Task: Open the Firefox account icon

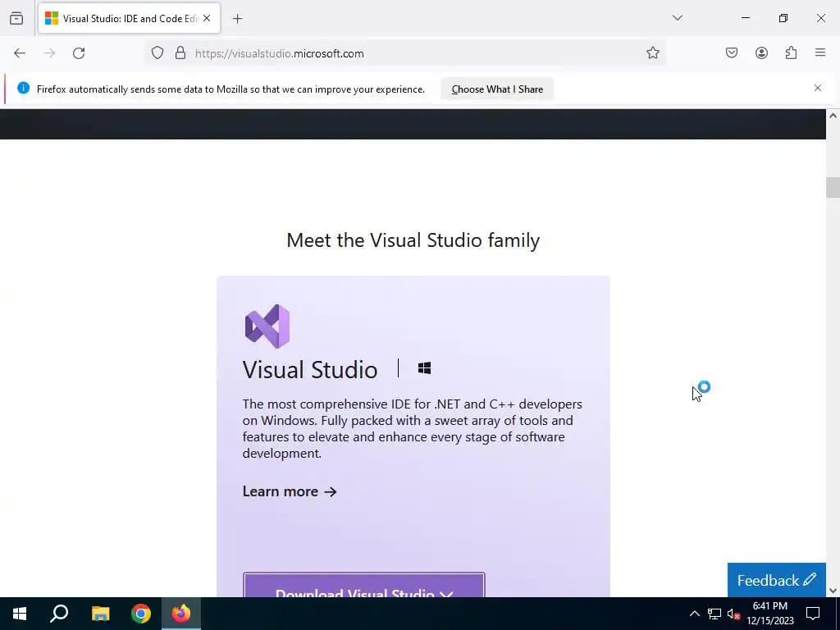Action: tap(761, 53)
